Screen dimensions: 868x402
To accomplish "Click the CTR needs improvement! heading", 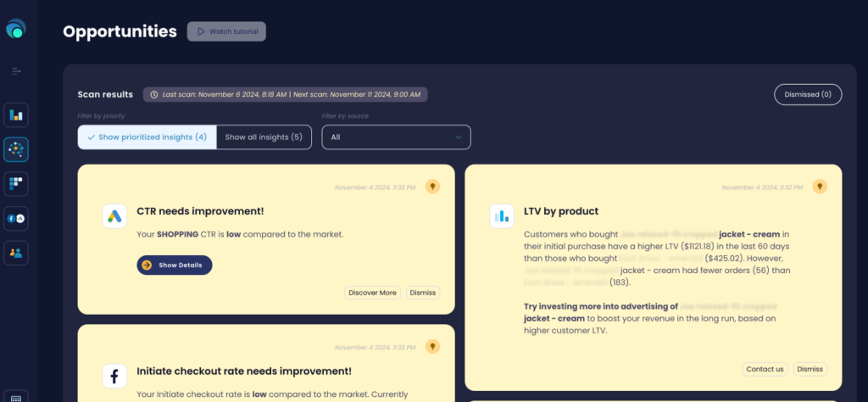I will (200, 211).
